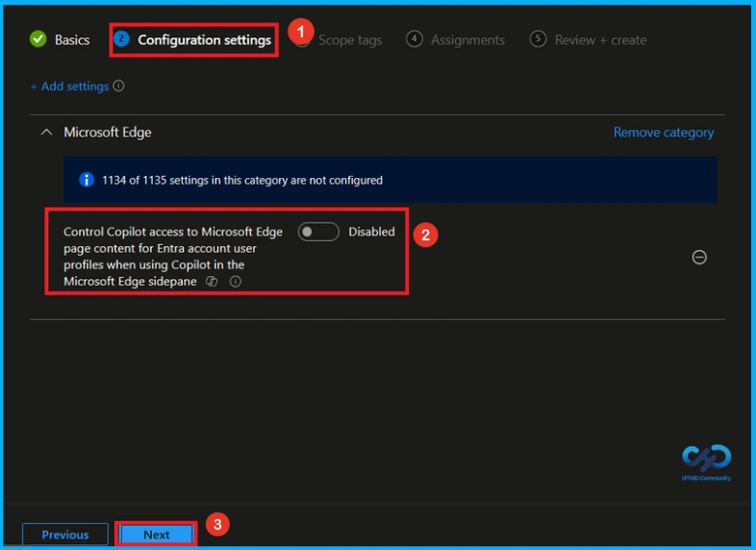Open the completed Basics step
The width and height of the screenshot is (756, 550).
pyautogui.click(x=60, y=39)
